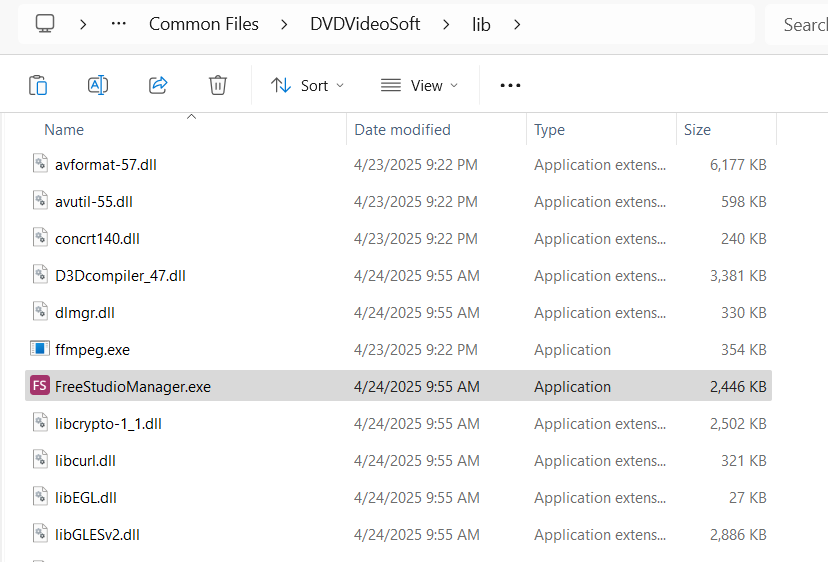Click the dlmgr.dll file icon
The height and width of the screenshot is (562, 828).
click(x=41, y=311)
